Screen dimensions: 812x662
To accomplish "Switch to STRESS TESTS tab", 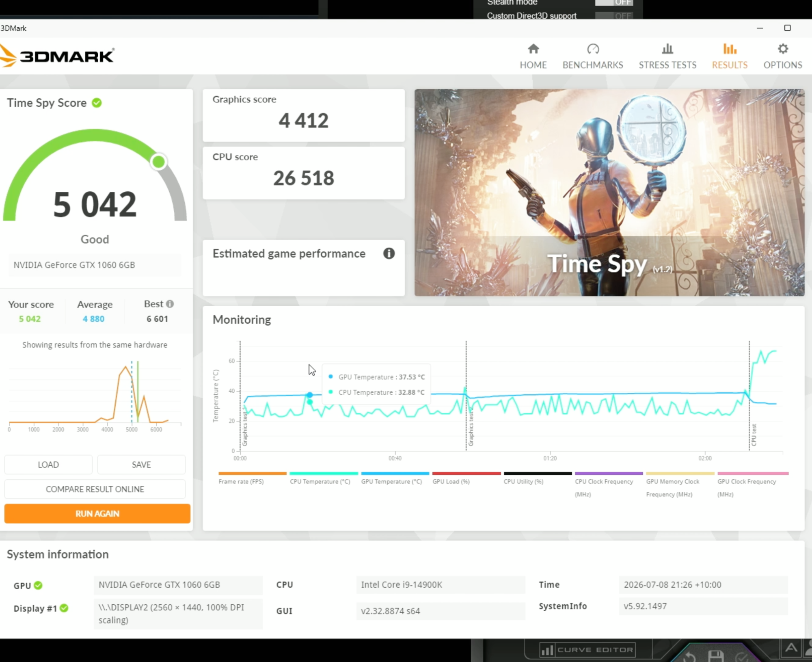I will coord(667,56).
